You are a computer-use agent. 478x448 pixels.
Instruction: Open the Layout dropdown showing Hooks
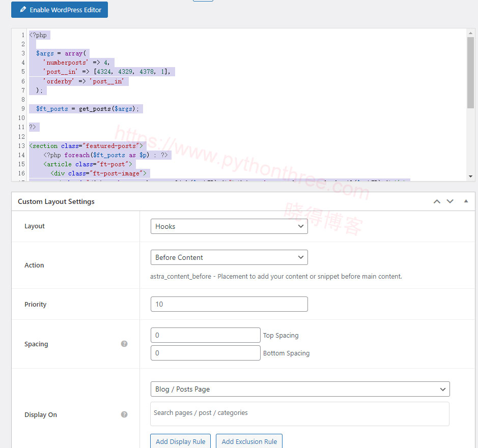229,226
